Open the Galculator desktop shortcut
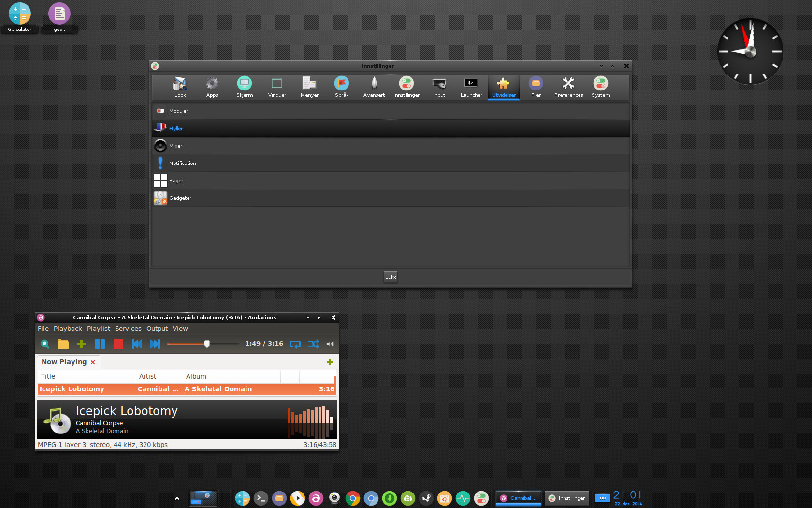 coord(20,17)
